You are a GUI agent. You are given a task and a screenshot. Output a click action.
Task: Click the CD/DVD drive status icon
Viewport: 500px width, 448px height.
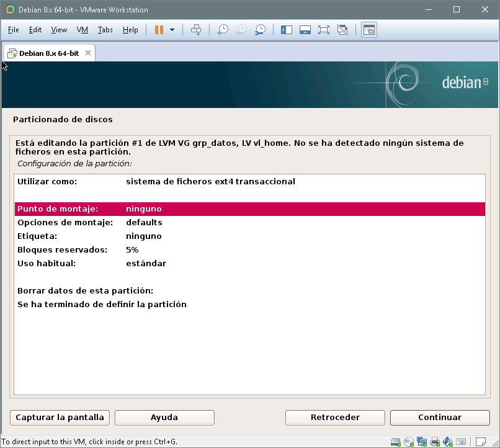(x=409, y=442)
